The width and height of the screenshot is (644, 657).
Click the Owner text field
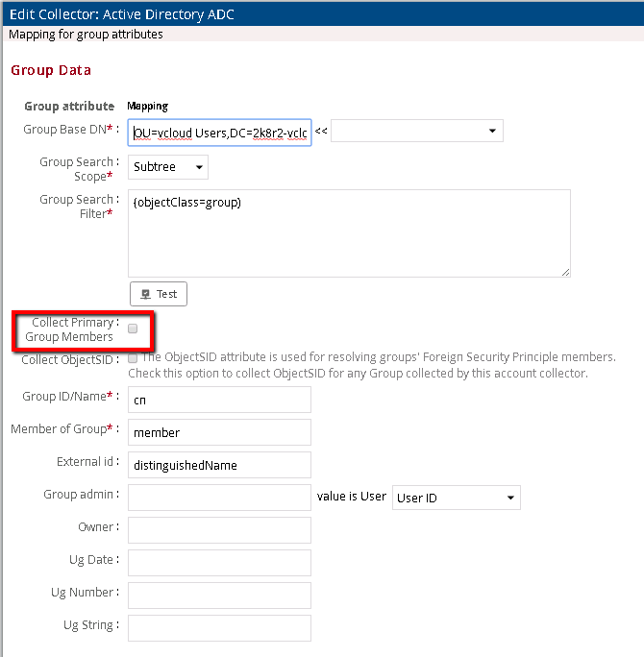(x=219, y=530)
